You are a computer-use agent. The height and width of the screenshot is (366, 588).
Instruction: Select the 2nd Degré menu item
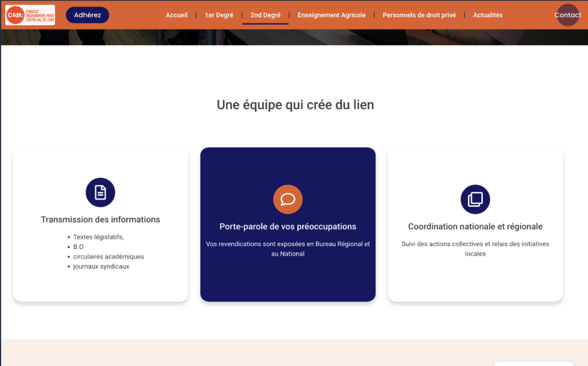265,15
